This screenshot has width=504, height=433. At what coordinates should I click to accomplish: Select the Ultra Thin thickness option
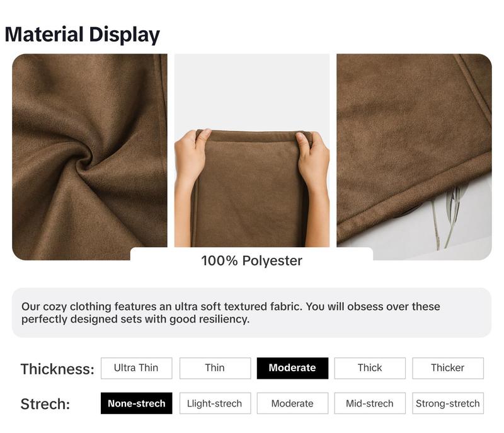(136, 368)
